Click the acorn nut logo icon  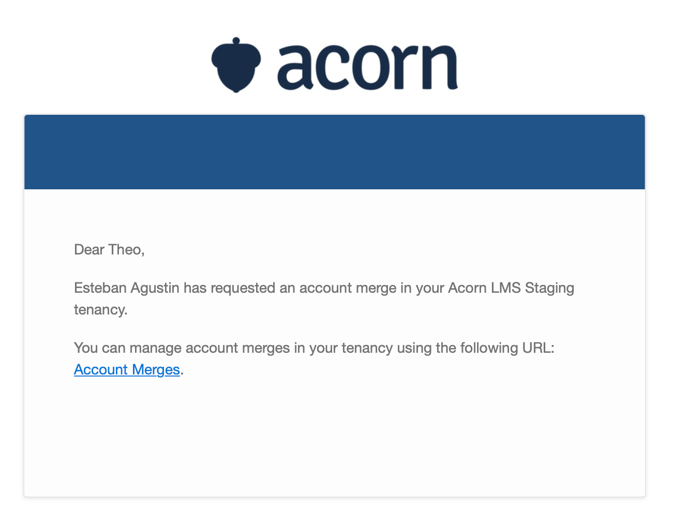[236, 65]
